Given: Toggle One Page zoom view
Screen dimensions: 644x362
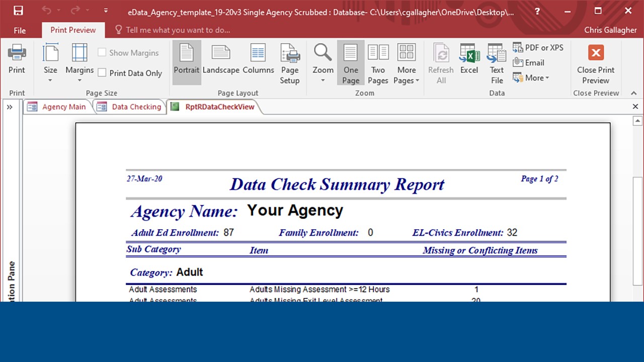Looking at the screenshot, I should click(x=351, y=63).
